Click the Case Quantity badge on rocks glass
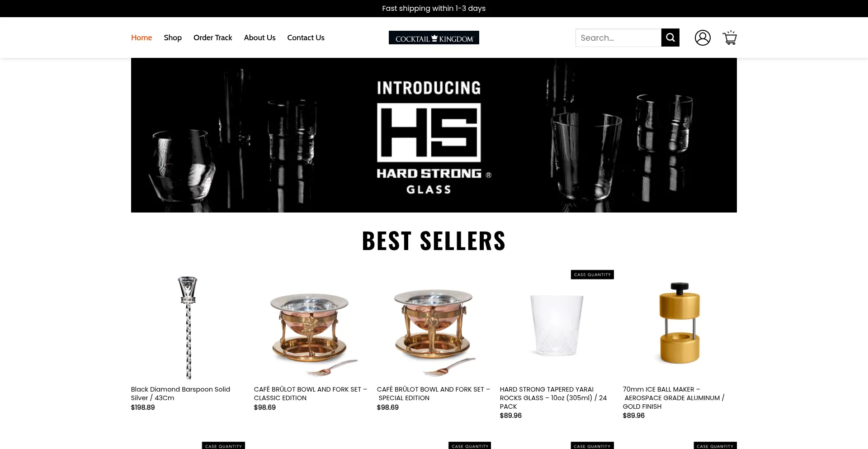The height and width of the screenshot is (449, 868). pos(592,274)
